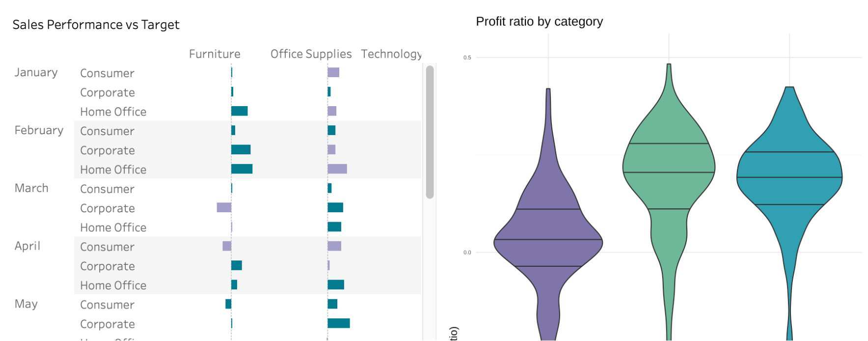Select February Home Office's Office Supplies bar
Screen dimensions: 868x341
(x=337, y=169)
